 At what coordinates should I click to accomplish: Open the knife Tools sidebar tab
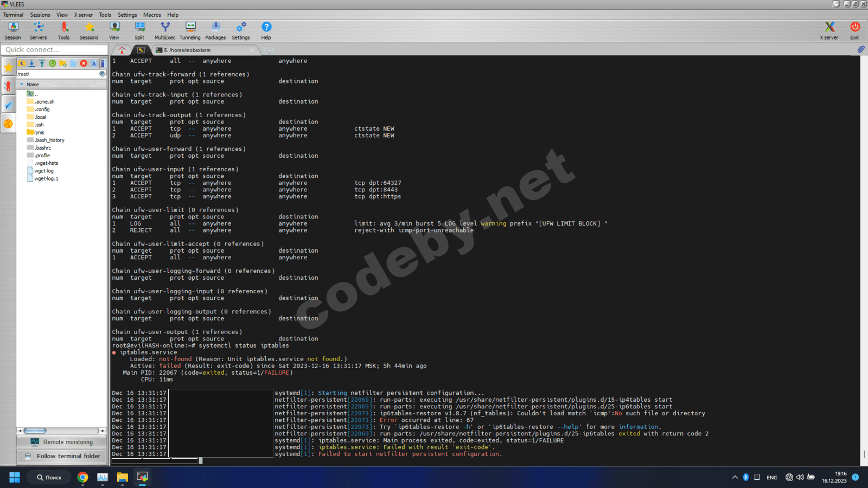click(8, 86)
